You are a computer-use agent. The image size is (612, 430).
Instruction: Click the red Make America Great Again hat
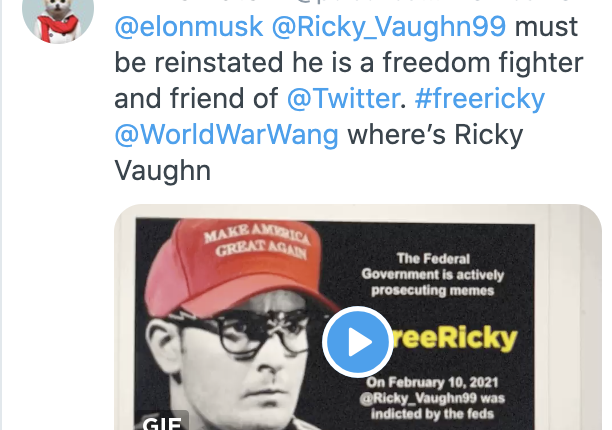click(x=234, y=263)
